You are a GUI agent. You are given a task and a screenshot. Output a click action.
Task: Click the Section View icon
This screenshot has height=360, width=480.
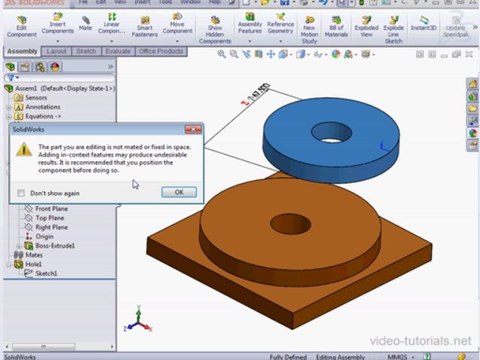[259, 54]
